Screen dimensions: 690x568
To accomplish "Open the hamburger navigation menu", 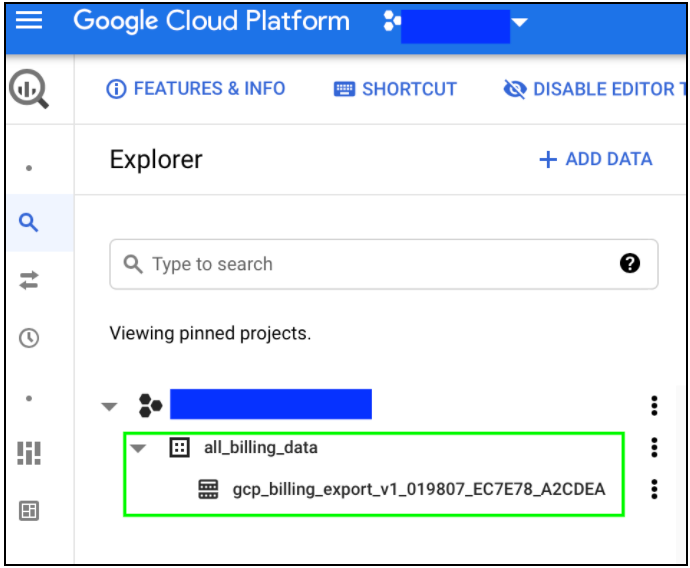I will tap(29, 20).
